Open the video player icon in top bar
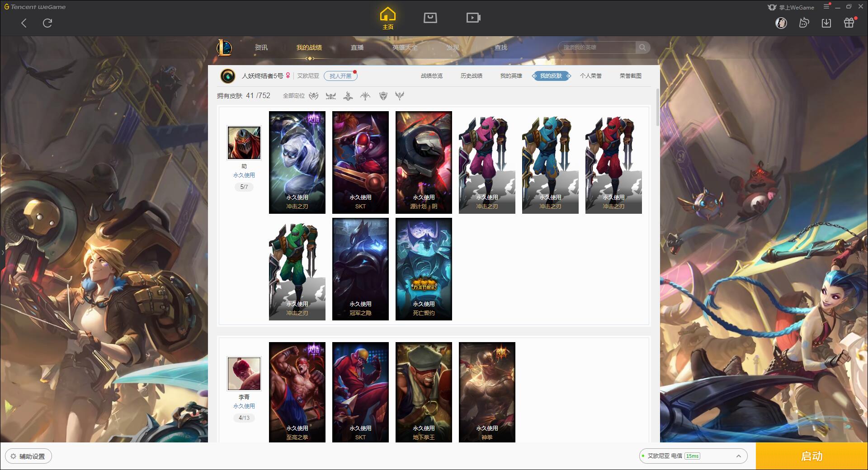The image size is (868, 470). click(x=473, y=18)
